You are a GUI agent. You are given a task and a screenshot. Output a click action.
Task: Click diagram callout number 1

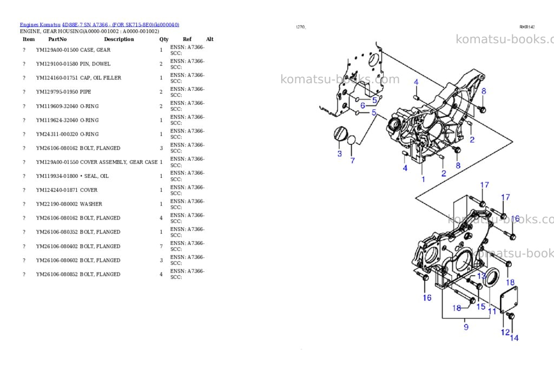[x=423, y=180]
